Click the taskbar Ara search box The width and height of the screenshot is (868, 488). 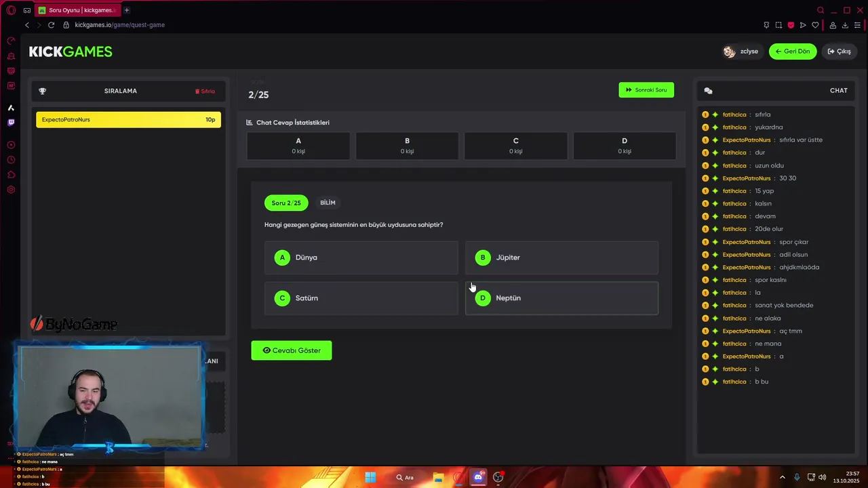click(x=406, y=477)
